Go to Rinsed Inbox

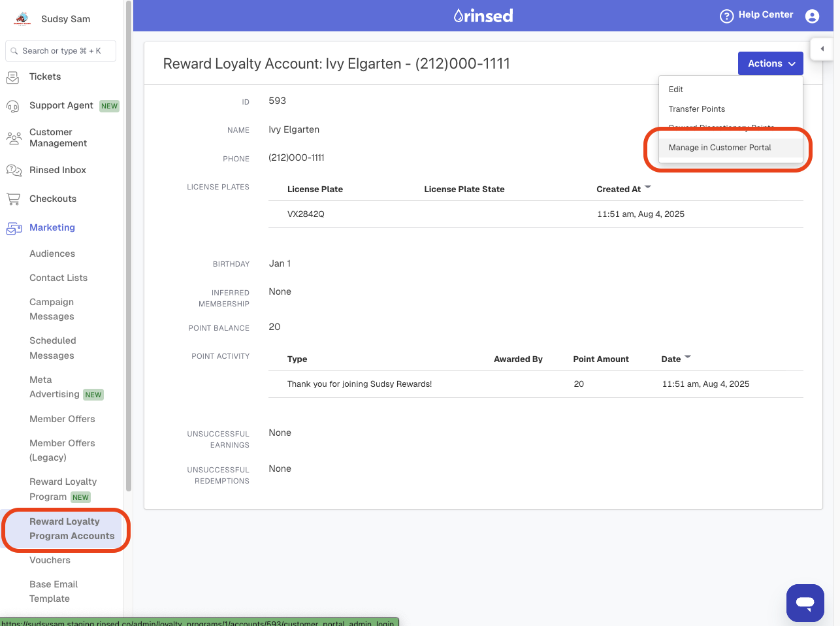pyautogui.click(x=57, y=170)
